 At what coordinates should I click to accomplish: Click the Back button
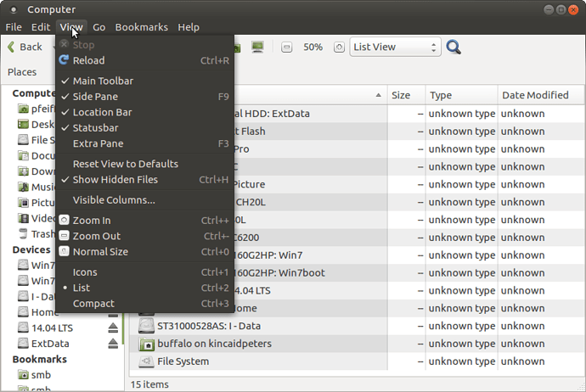[x=25, y=48]
